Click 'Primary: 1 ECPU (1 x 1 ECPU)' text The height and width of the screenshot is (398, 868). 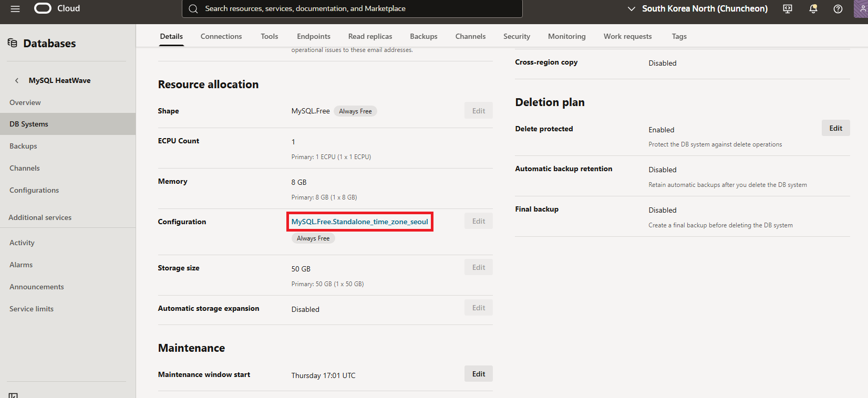click(331, 157)
